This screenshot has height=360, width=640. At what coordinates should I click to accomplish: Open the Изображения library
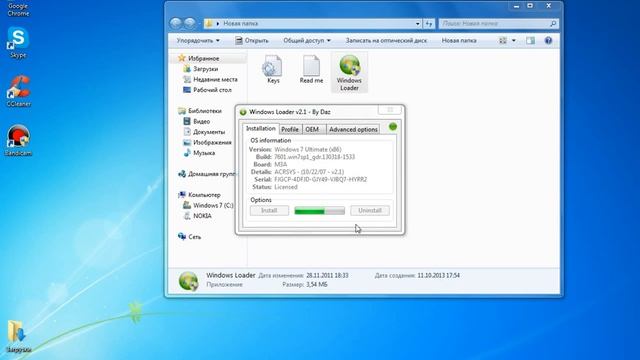tap(212, 142)
